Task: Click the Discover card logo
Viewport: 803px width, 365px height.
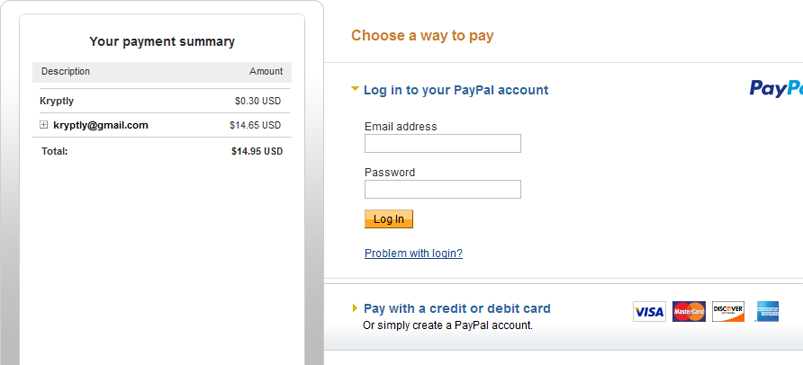Action: click(728, 311)
